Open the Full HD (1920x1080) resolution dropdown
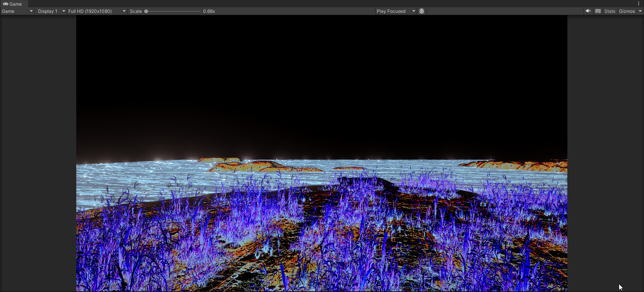The image size is (644, 292). 97,11
